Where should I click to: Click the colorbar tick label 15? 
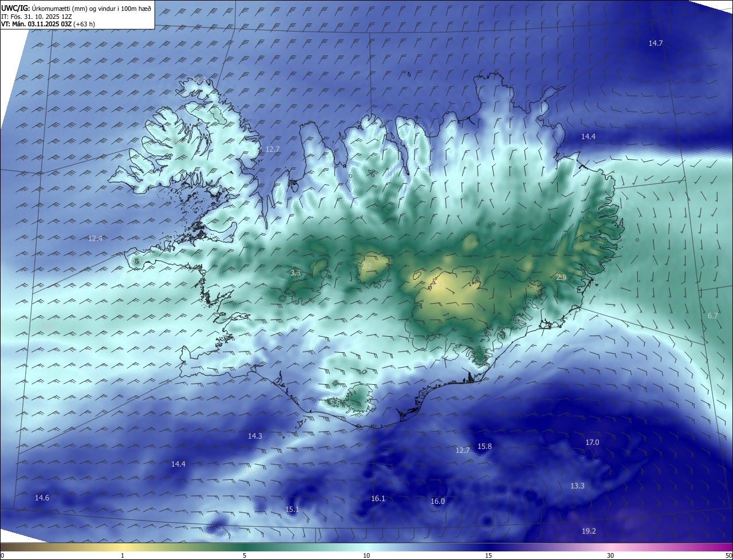point(488,555)
